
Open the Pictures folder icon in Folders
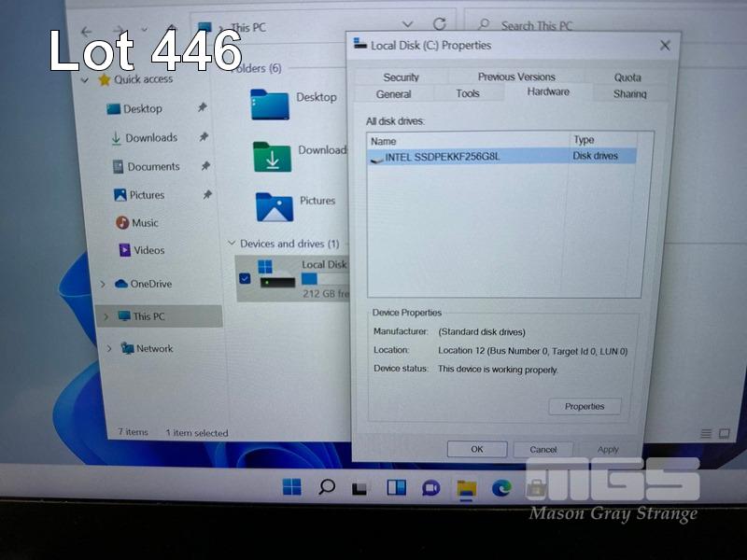(x=274, y=206)
